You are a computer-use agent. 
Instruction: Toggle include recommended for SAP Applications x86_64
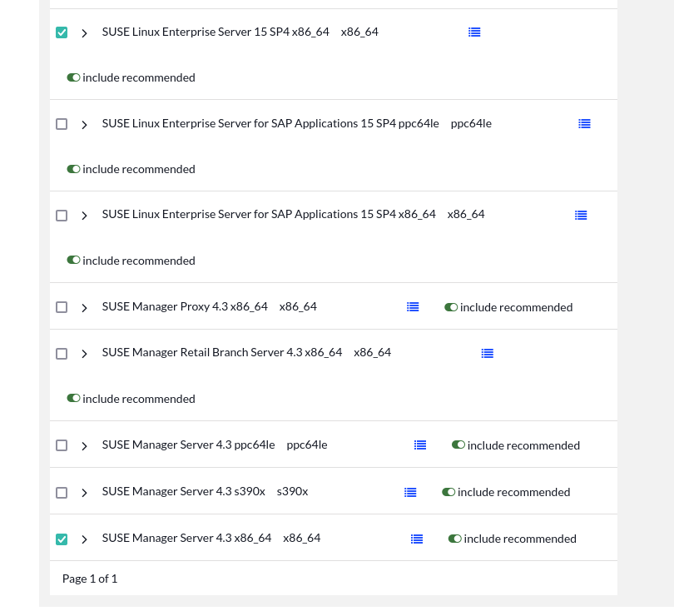click(73, 260)
